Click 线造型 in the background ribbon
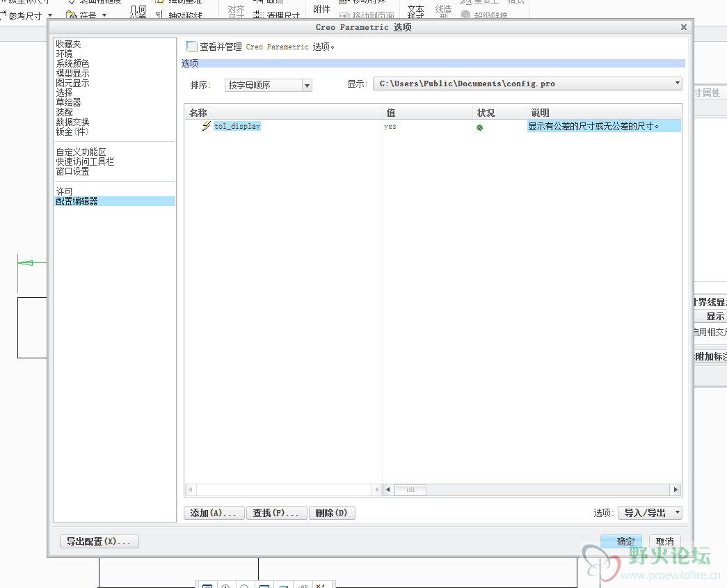 443,12
